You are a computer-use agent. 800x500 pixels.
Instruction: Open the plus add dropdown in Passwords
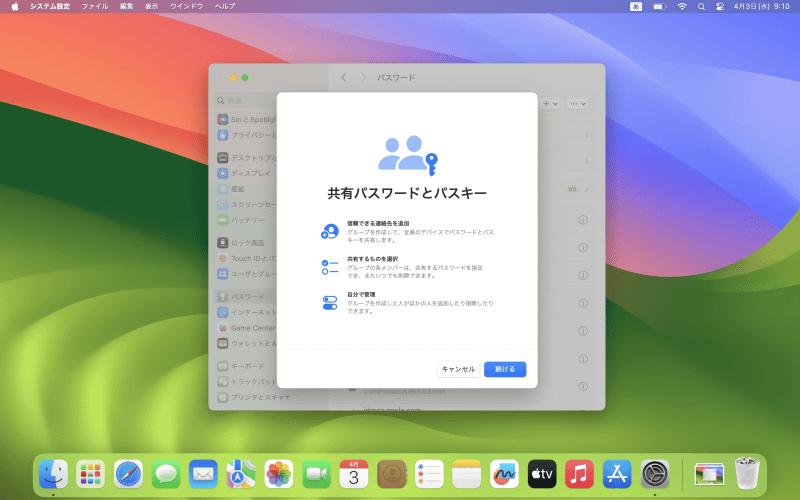(x=550, y=104)
